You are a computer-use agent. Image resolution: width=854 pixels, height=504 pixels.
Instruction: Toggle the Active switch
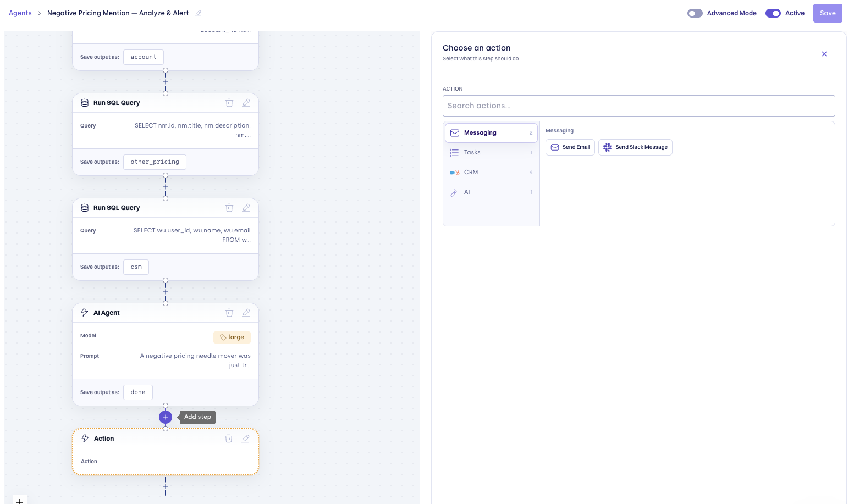(x=773, y=13)
